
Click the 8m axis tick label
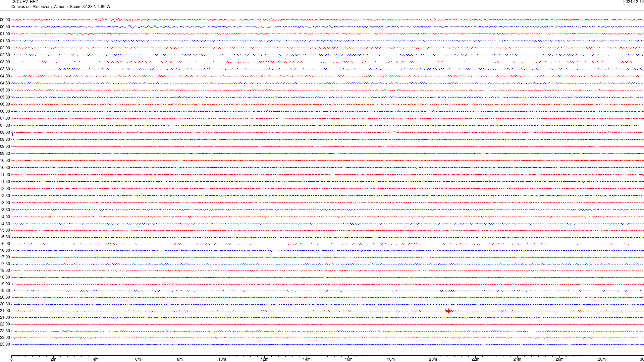click(x=180, y=359)
